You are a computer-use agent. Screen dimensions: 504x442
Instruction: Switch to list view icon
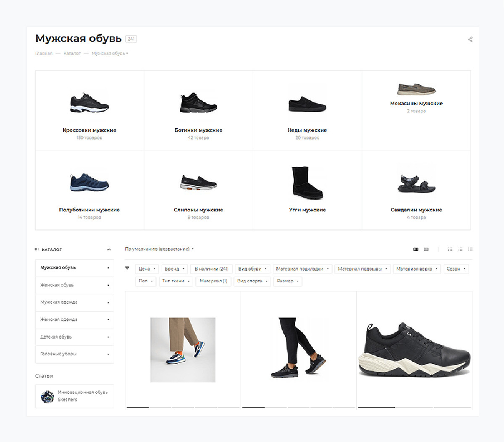point(460,249)
